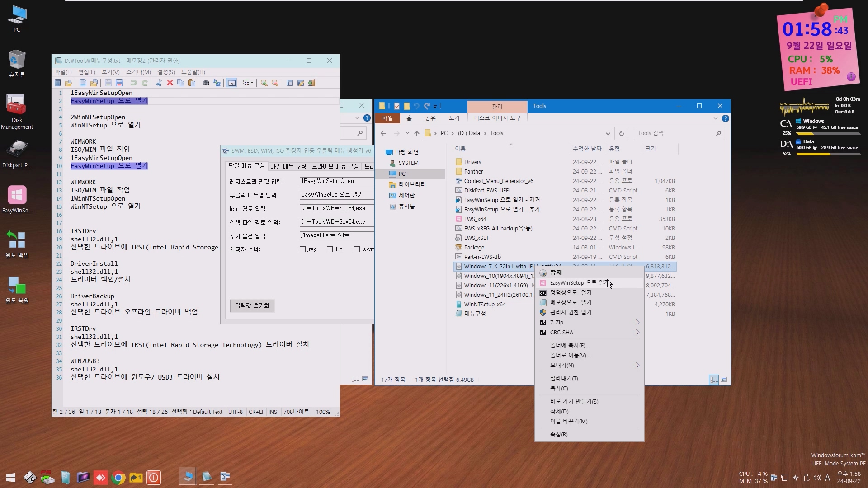The width and height of the screenshot is (868, 488).
Task: Click the Back arrow in Tools explorer
Action: pyautogui.click(x=383, y=133)
